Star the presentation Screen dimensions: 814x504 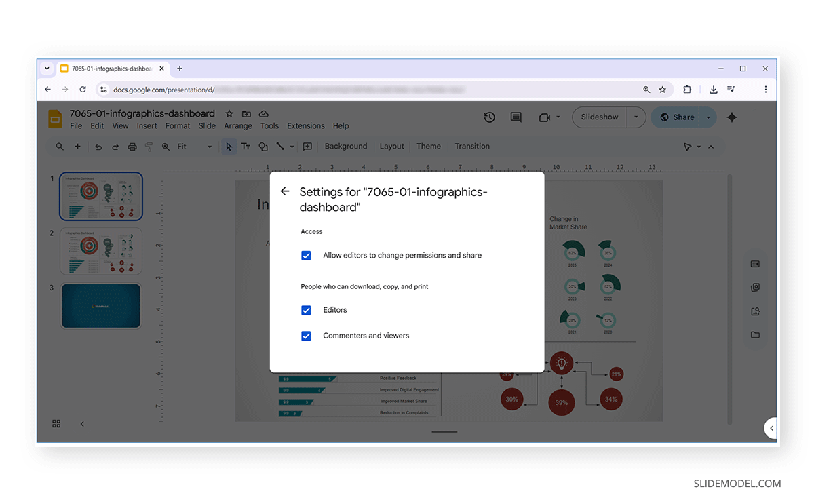click(x=229, y=113)
